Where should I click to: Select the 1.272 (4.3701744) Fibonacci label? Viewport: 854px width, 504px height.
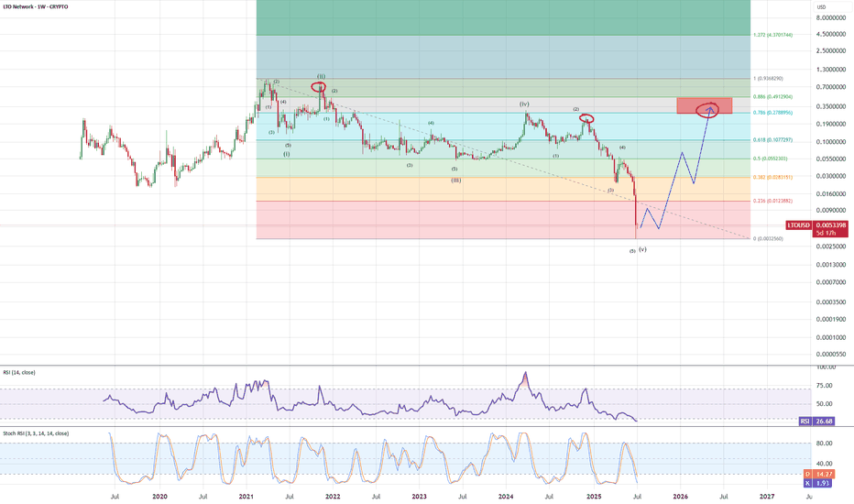(x=772, y=35)
